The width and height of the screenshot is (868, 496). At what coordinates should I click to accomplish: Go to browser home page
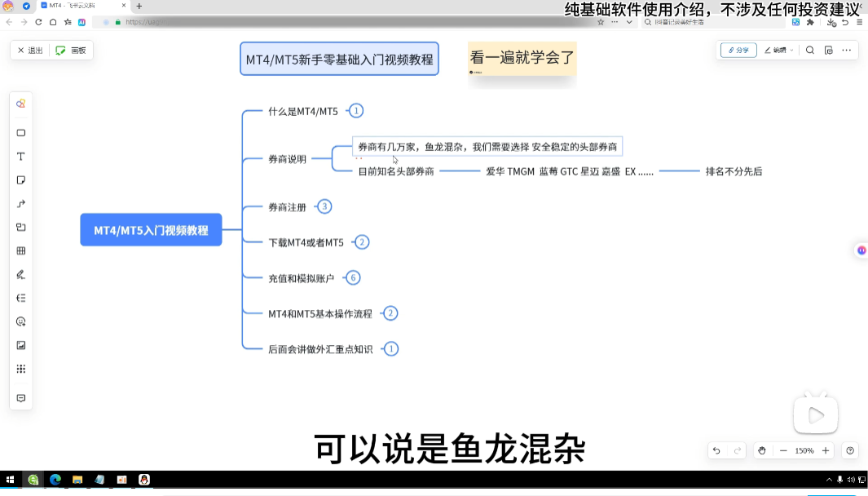click(53, 22)
